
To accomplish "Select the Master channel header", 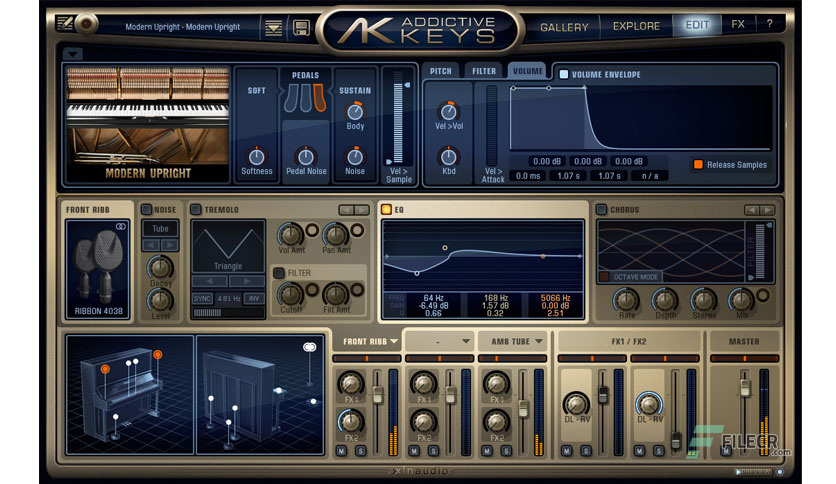I will (744, 341).
